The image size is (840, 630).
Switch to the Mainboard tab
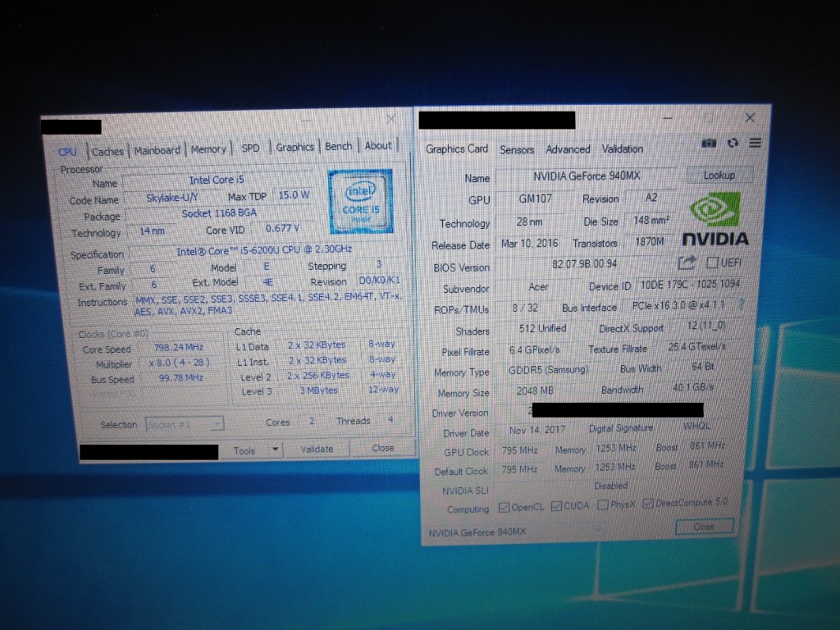(157, 150)
